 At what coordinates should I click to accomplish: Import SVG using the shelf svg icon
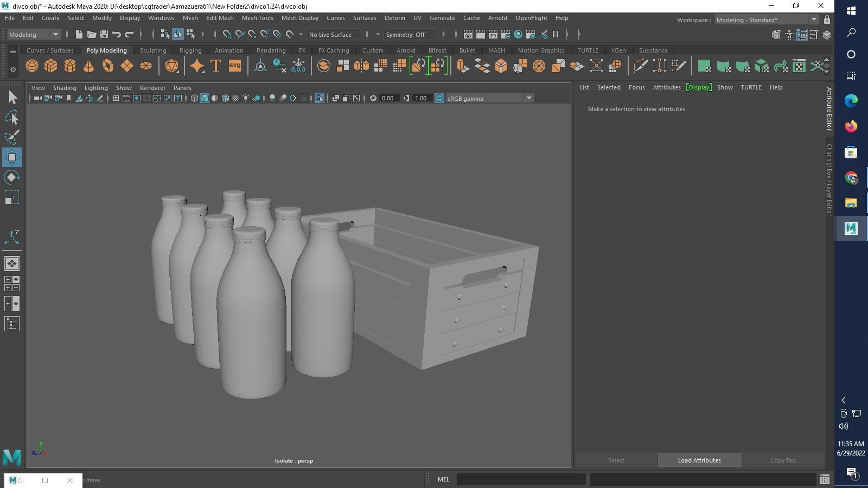tap(235, 66)
